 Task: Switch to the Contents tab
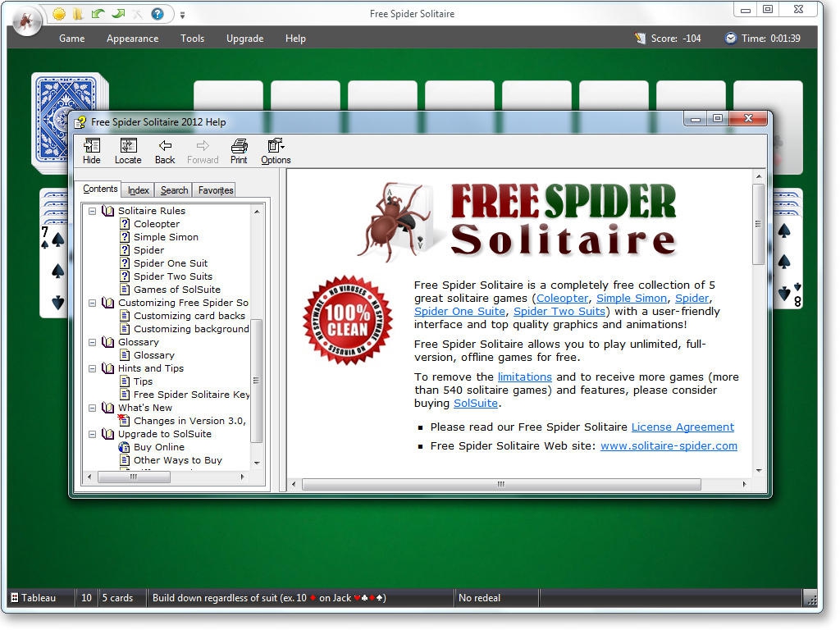(x=100, y=189)
